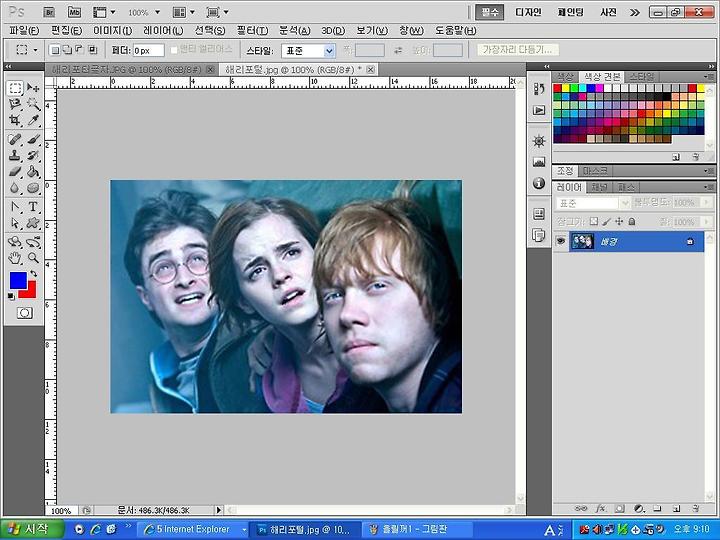Select the Clone Stamp tool
Screen dimensions: 720x540
coord(15,155)
